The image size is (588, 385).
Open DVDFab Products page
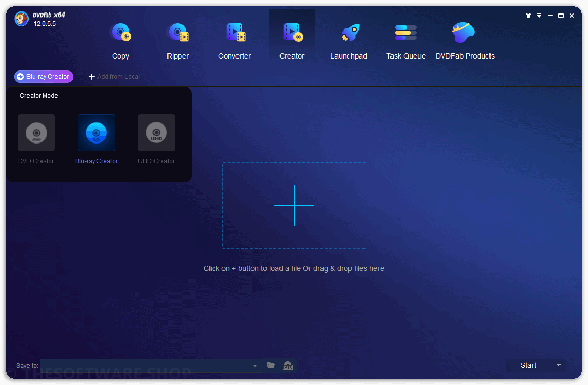coord(465,41)
